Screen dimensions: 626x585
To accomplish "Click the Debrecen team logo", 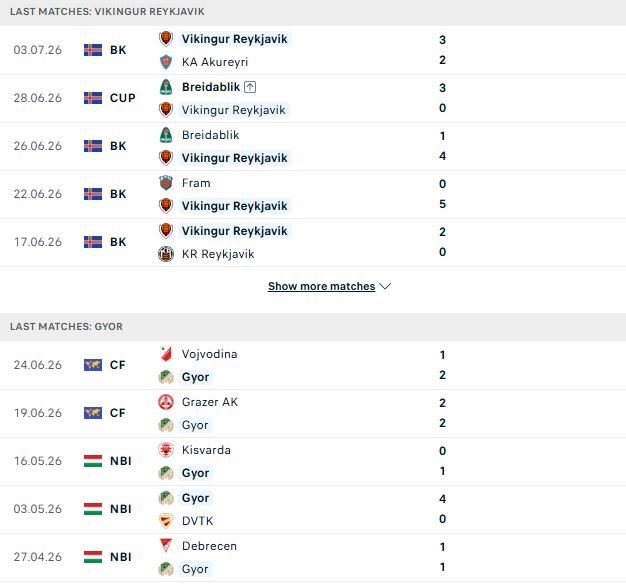I will pos(166,545).
